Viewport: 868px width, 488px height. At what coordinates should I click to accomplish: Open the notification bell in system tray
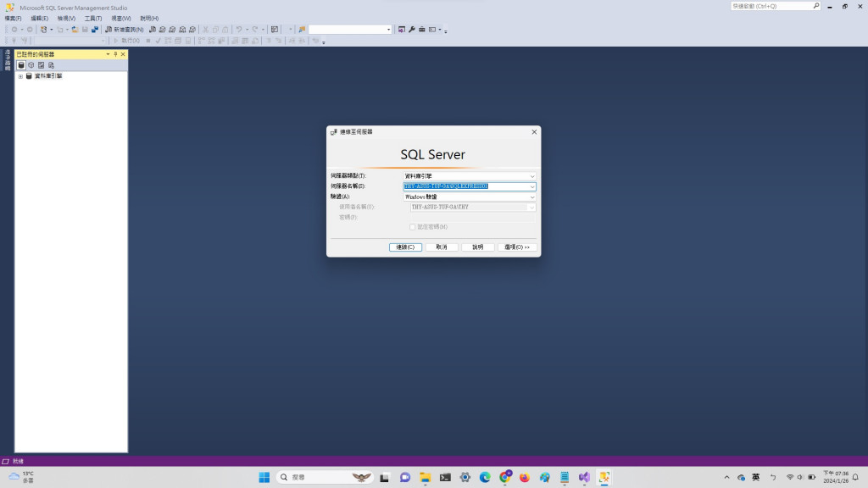pos(855,477)
